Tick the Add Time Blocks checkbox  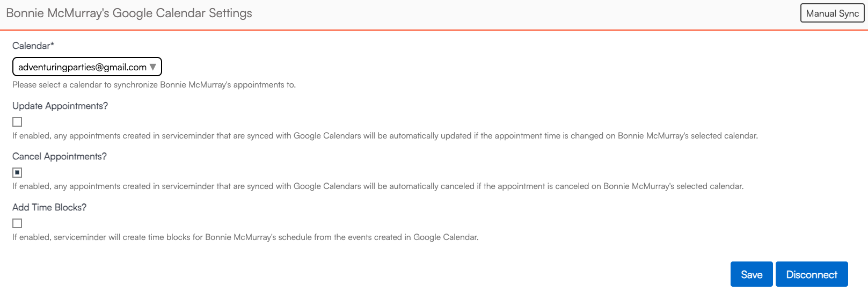[x=17, y=223]
